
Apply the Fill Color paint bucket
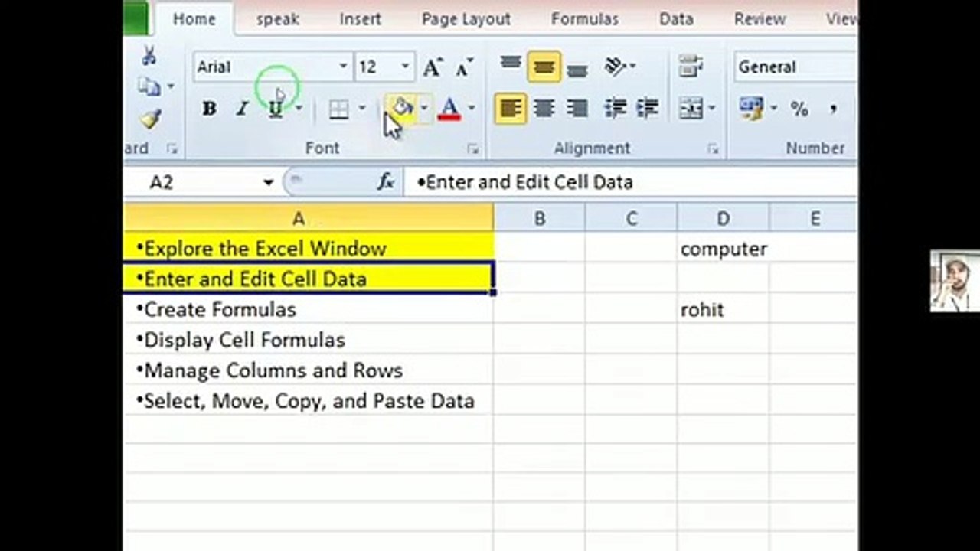click(x=401, y=109)
